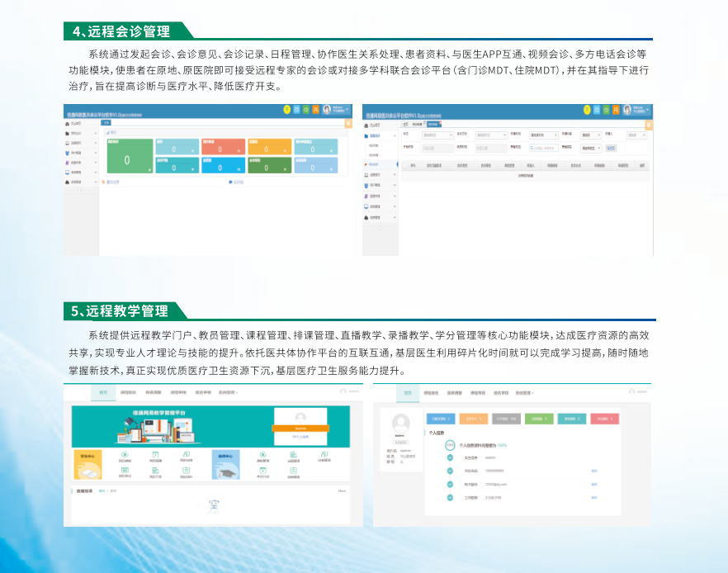The height and width of the screenshot is (573, 728).
Task: Click the orange settings gear on left dashboard edge
Action: pos(348,124)
